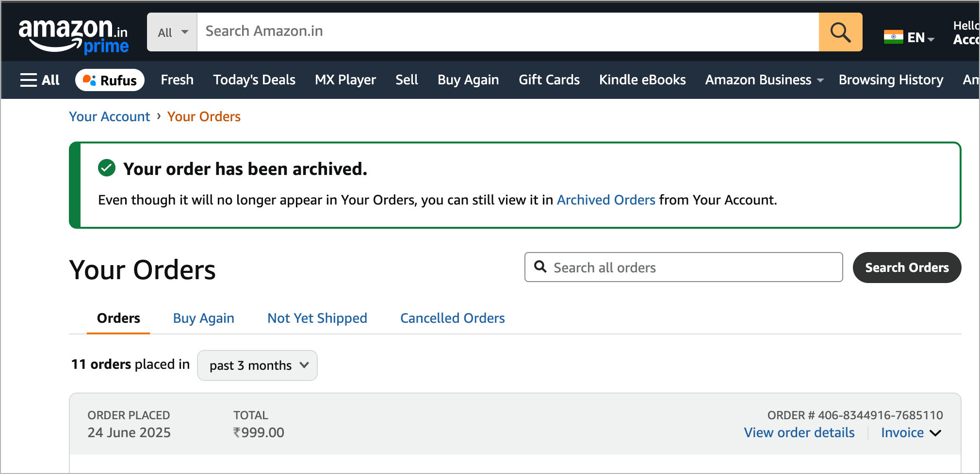Open the Cancelled Orders tab
The image size is (980, 474).
click(x=452, y=318)
